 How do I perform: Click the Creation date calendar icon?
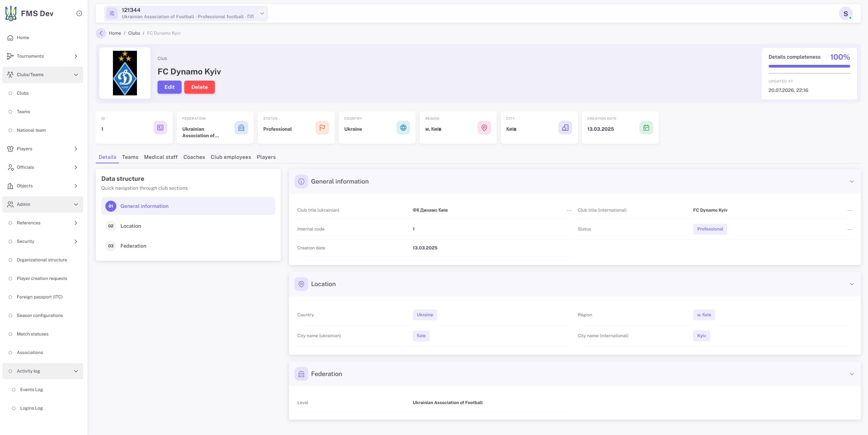pos(646,128)
